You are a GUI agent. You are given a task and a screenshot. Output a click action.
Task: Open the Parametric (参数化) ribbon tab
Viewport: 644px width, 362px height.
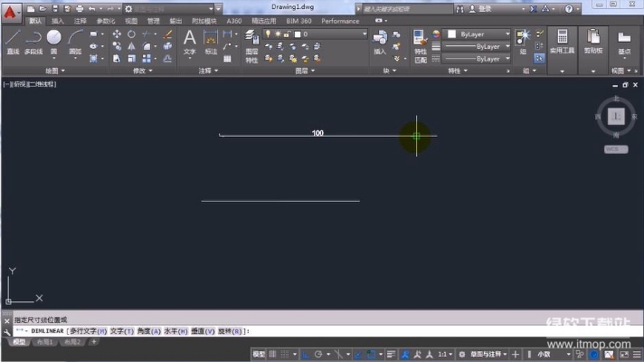click(x=106, y=21)
